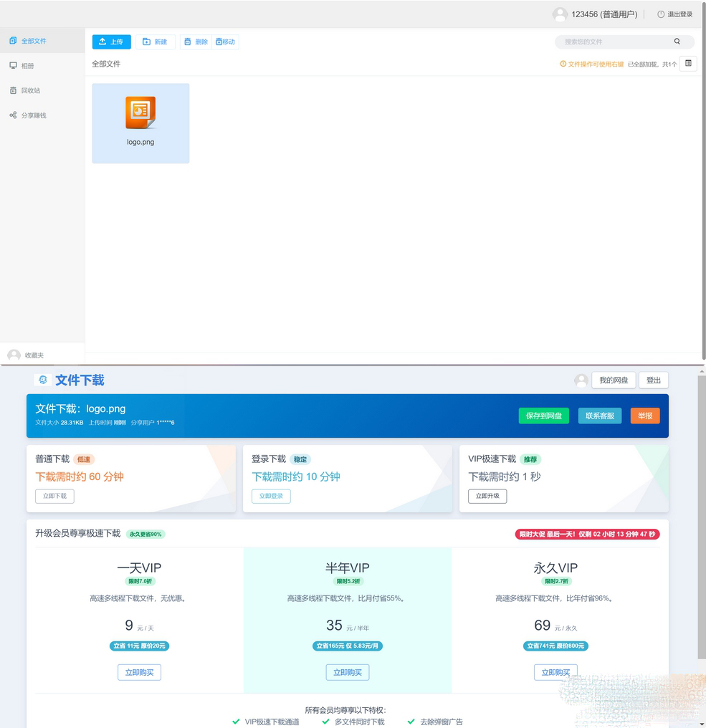
Task: Click the Upload (上传) button
Action: click(x=111, y=42)
